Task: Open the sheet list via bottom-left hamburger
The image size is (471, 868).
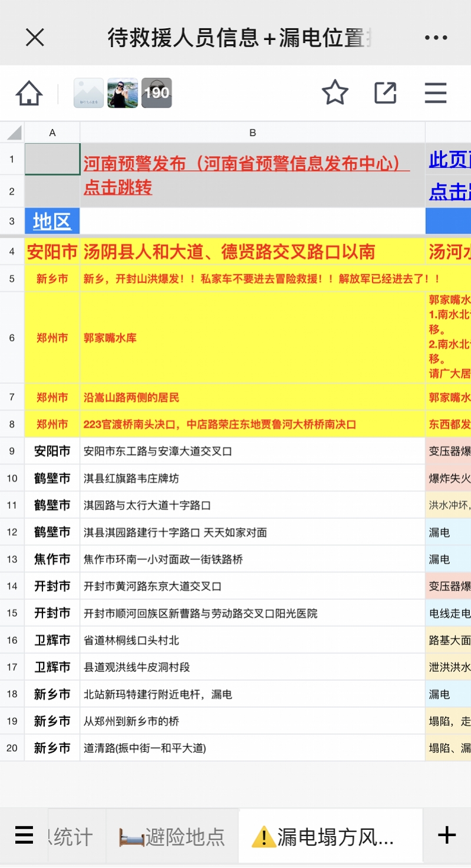Action: coord(24,834)
